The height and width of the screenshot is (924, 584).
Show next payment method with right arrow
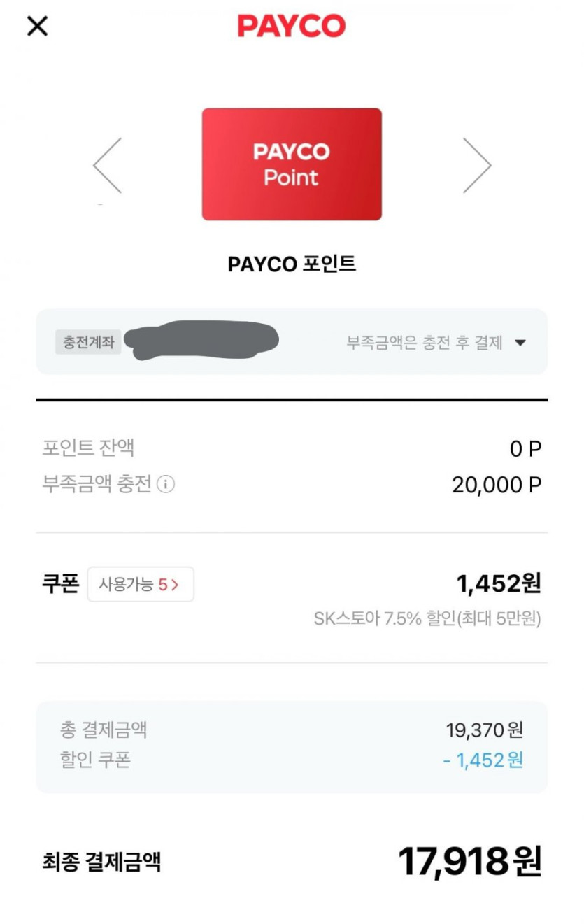tap(477, 165)
